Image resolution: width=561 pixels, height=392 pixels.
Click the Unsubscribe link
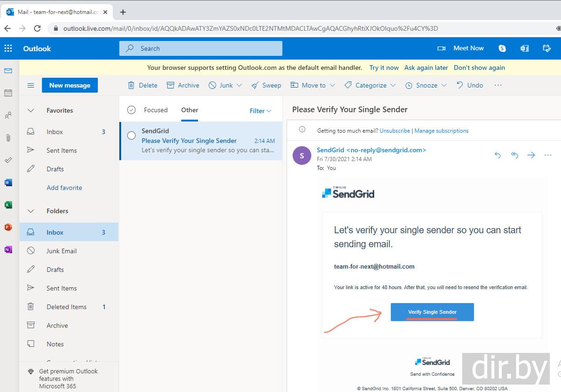(395, 131)
